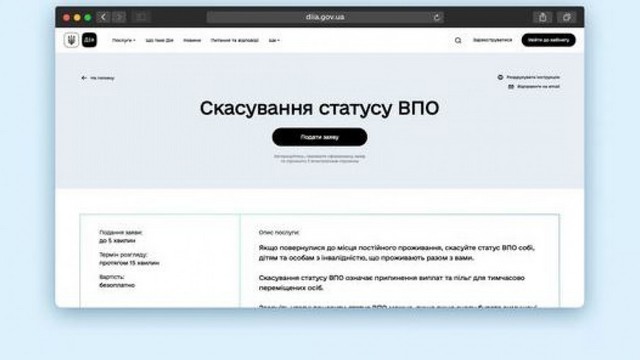Click the Ukrainian trident coat of arms logo

point(71,40)
